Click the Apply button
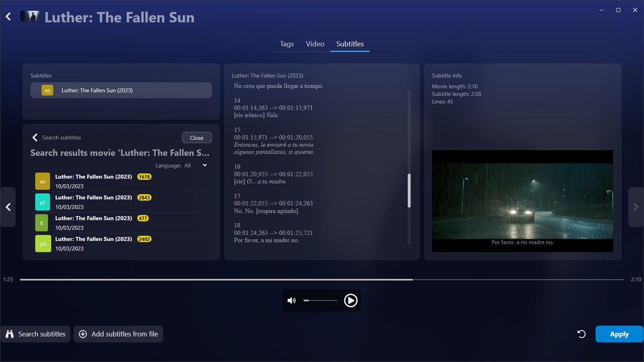The height and width of the screenshot is (362, 644). pyautogui.click(x=619, y=334)
